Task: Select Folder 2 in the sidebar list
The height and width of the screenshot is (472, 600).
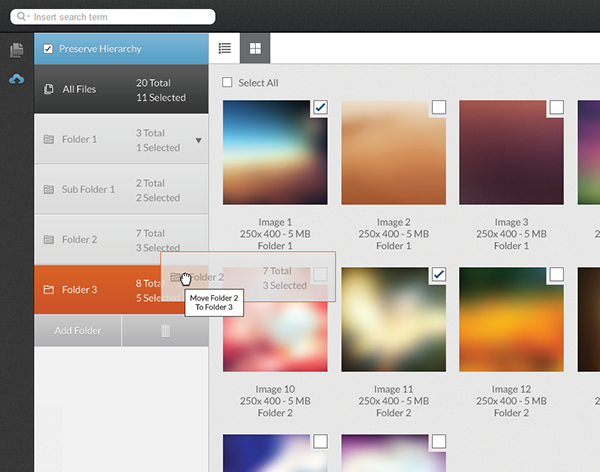Action: pos(121,240)
